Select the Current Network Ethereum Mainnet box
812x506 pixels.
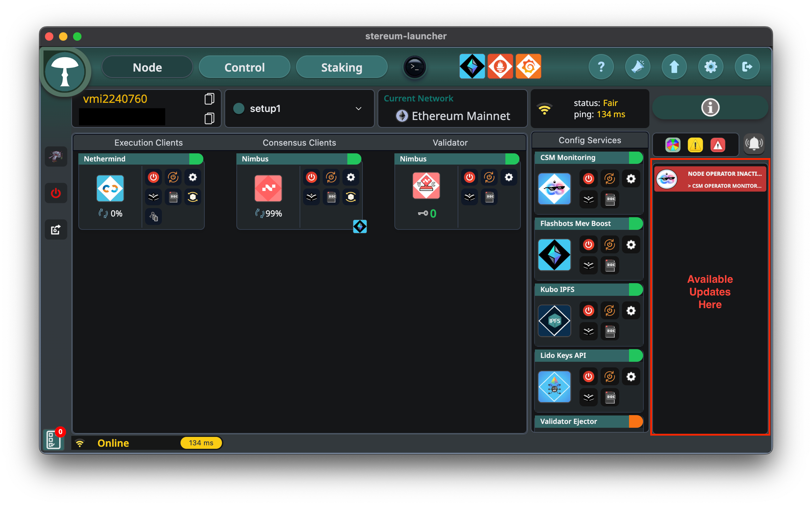453,108
